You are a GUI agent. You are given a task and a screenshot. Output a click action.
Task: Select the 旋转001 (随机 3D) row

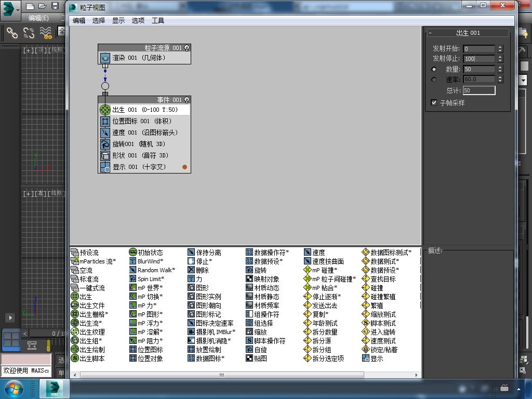coord(144,144)
